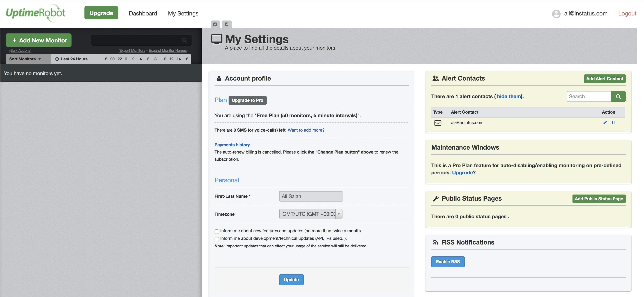Click the RSS Notifications icon

click(x=435, y=242)
